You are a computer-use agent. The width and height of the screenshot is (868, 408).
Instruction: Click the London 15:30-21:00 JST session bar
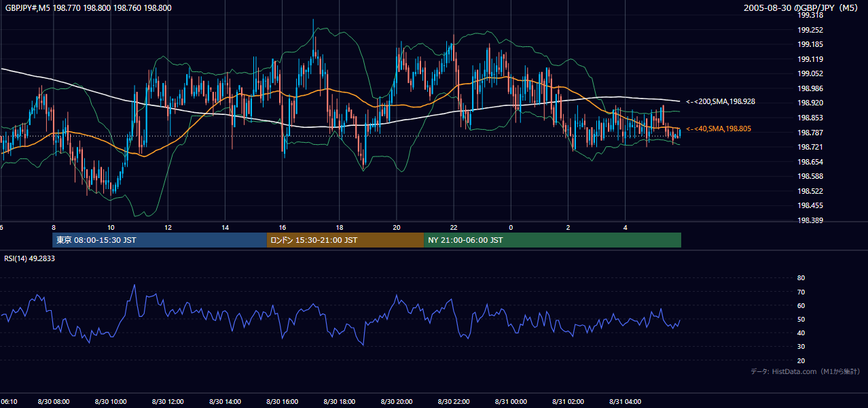(x=345, y=240)
